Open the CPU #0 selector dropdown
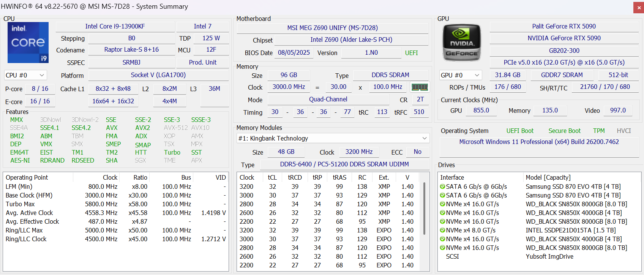The height and width of the screenshot is (275, 644). click(25, 75)
